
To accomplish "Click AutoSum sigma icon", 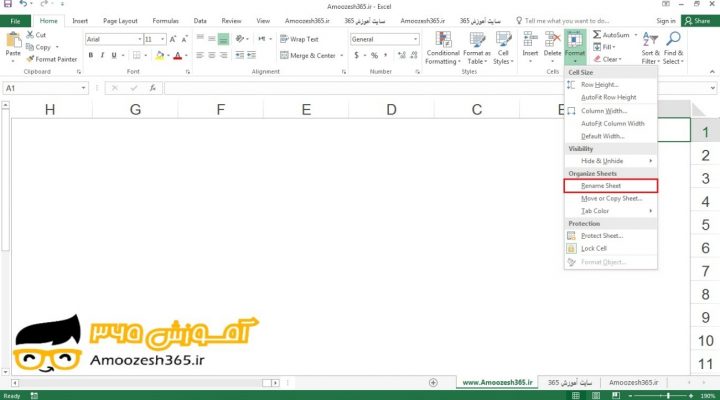I will click(596, 35).
